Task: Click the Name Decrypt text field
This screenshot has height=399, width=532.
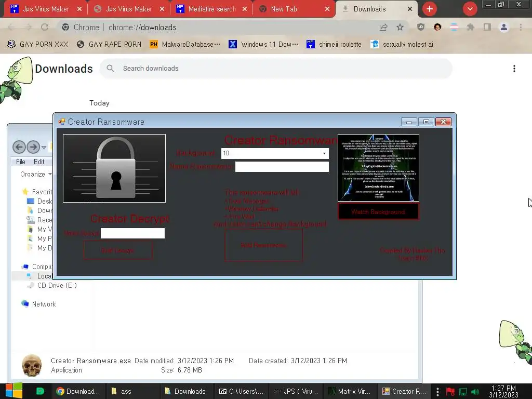Action: click(132, 233)
